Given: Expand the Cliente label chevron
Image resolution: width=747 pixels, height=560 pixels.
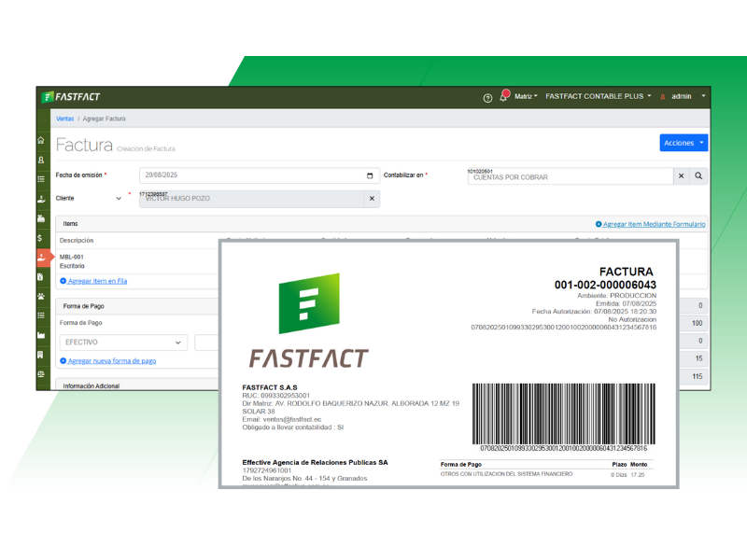Looking at the screenshot, I should click(119, 199).
